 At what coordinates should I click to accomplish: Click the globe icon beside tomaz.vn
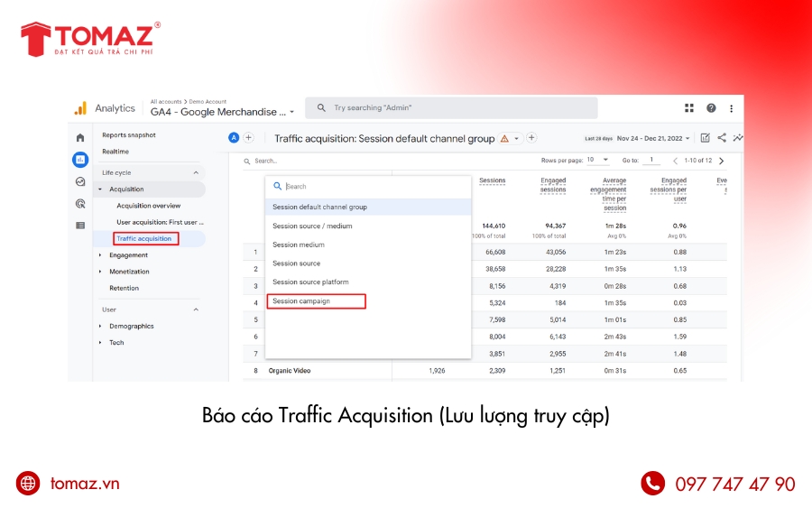[x=28, y=483]
